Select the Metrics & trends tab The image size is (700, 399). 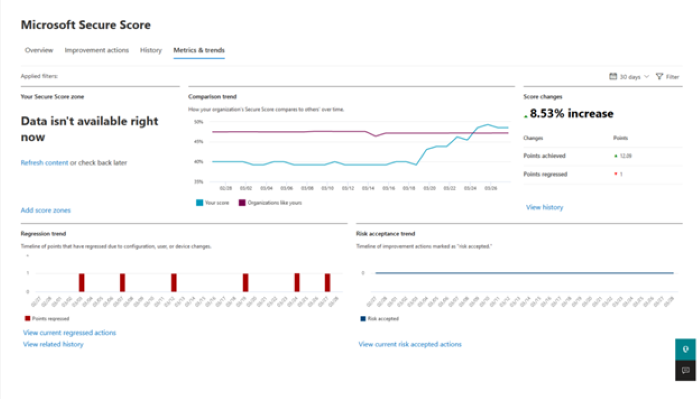(199, 50)
